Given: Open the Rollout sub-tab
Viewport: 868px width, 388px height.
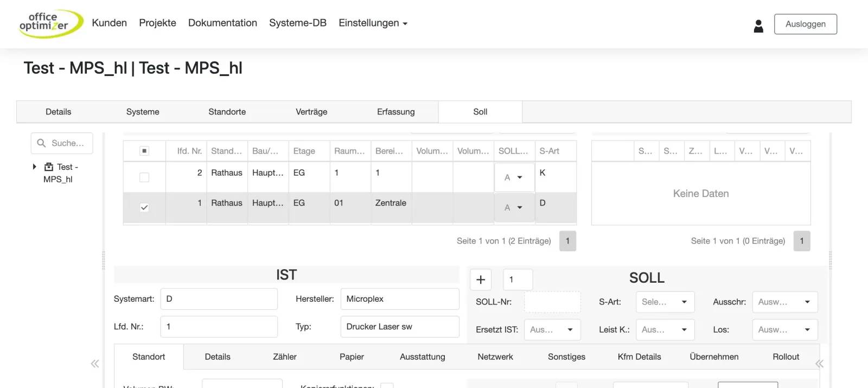Looking at the screenshot, I should click(786, 357).
